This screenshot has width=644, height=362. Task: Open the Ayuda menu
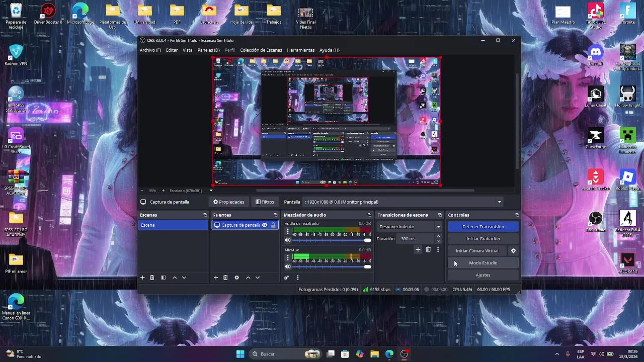(x=330, y=50)
